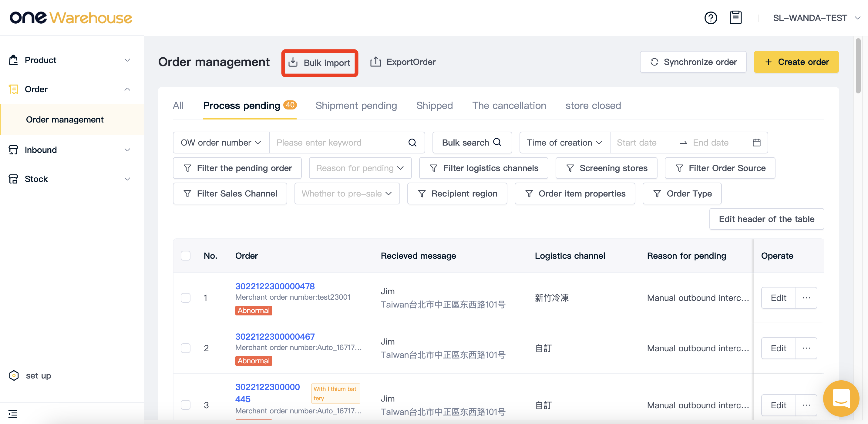
Task: Open the Reason for pending dropdown
Action: click(x=360, y=168)
